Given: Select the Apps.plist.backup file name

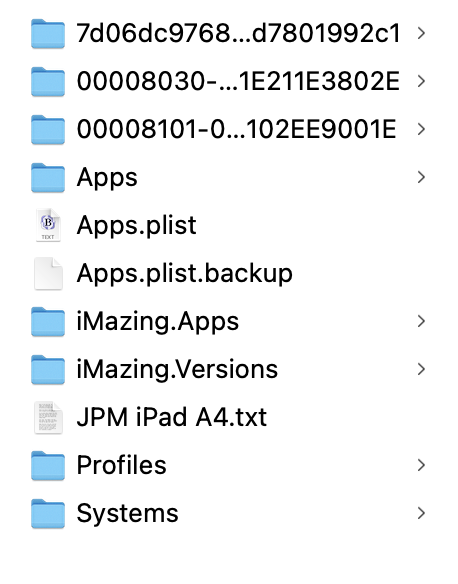Looking at the screenshot, I should [184, 274].
